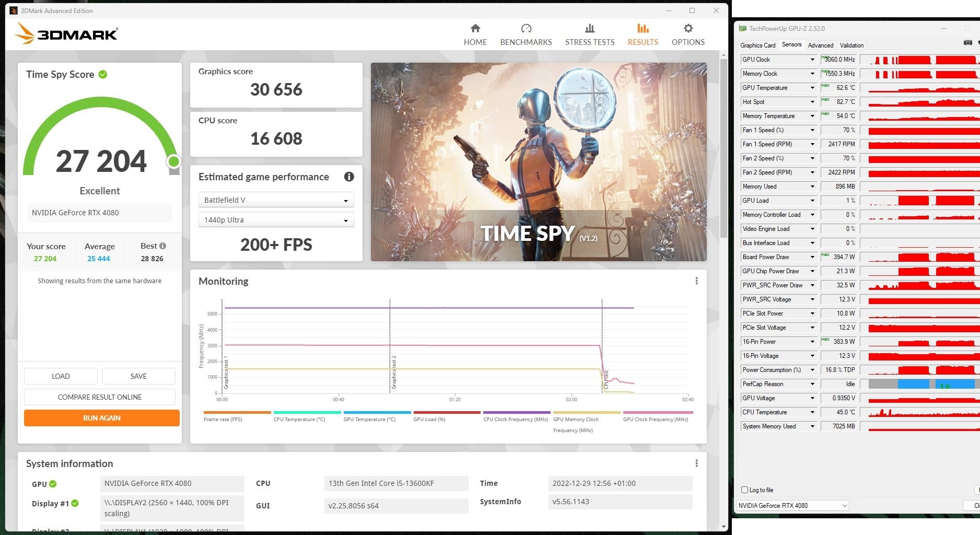Image resolution: width=980 pixels, height=535 pixels.
Task: Open the Benchmarks gauge icon
Action: coord(526,29)
